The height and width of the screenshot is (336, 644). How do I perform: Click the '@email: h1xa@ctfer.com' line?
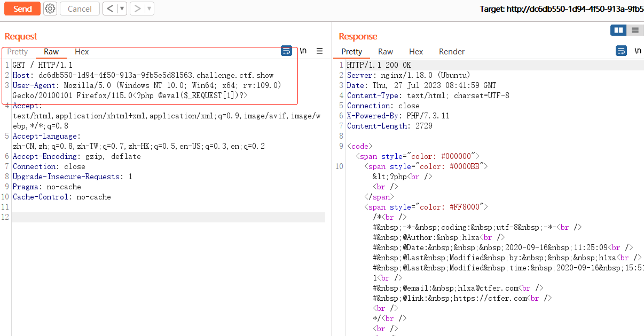pos(458,288)
